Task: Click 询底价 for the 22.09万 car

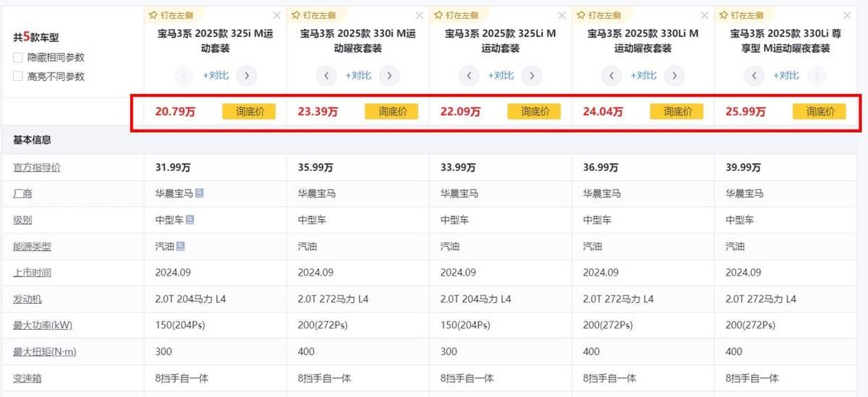Action: pyautogui.click(x=534, y=111)
